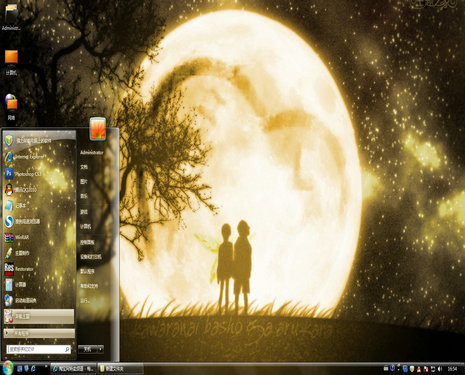Image resolution: width=465 pixels, height=375 pixels.
Task: Click the volume speaker tray icon
Action: 440,369
